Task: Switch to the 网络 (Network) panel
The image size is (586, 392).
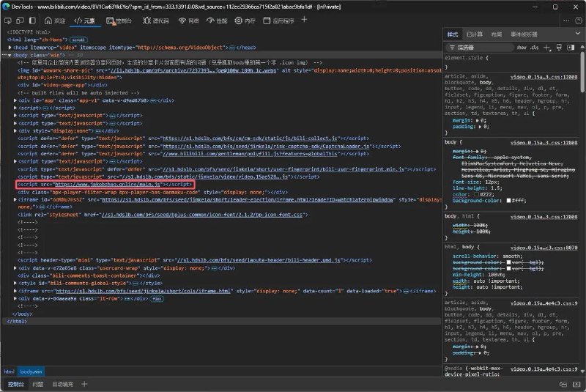Action: click(188, 21)
